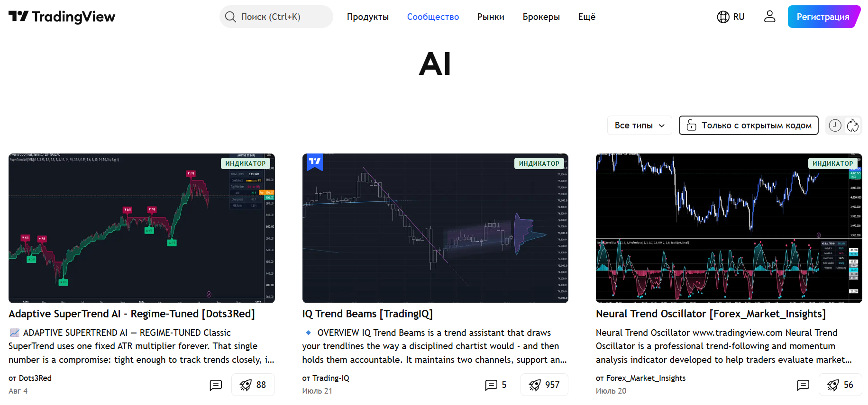Open Neural Trend Oscillator chart thumbnail
This screenshot has width=868, height=405.
point(729,228)
